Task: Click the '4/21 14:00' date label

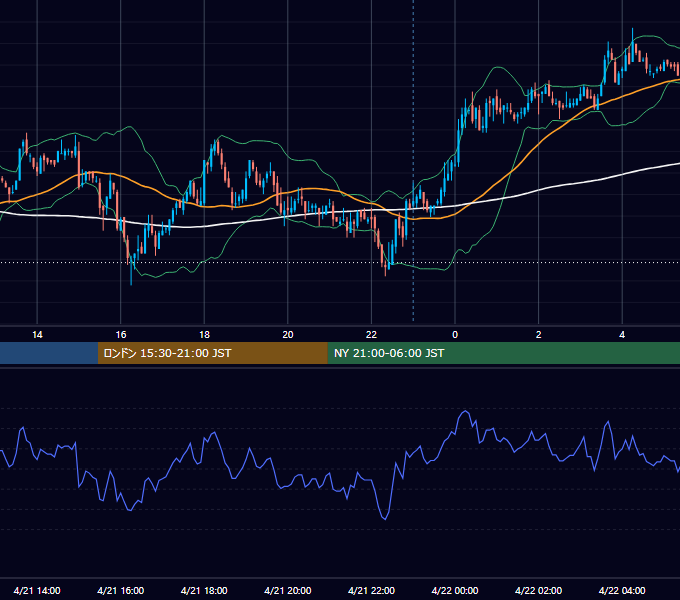Action: (37, 590)
